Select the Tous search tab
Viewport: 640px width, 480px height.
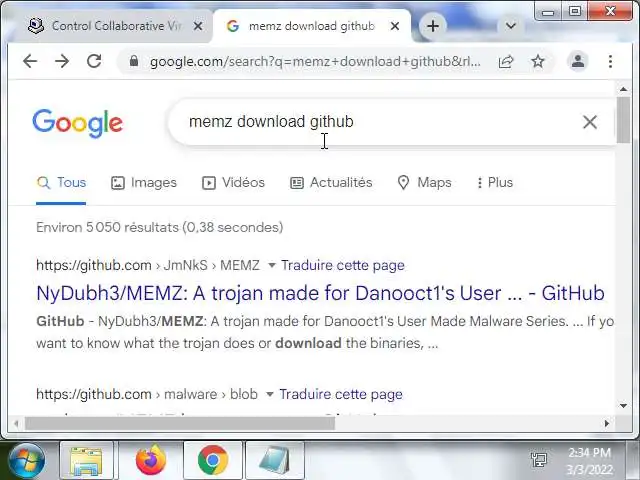61,182
